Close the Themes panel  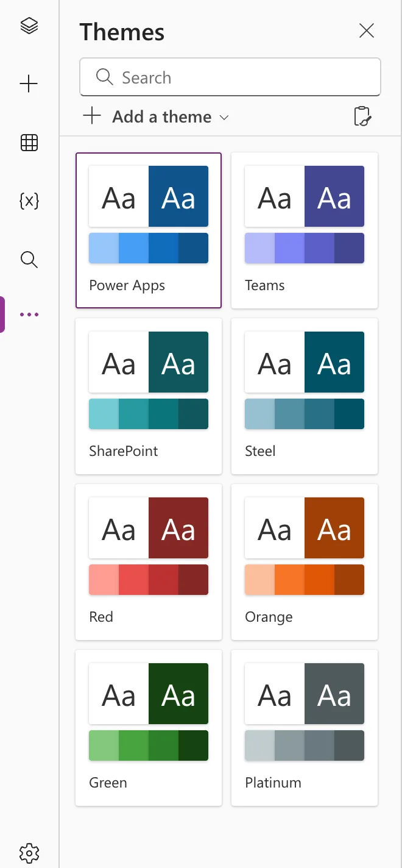367,30
